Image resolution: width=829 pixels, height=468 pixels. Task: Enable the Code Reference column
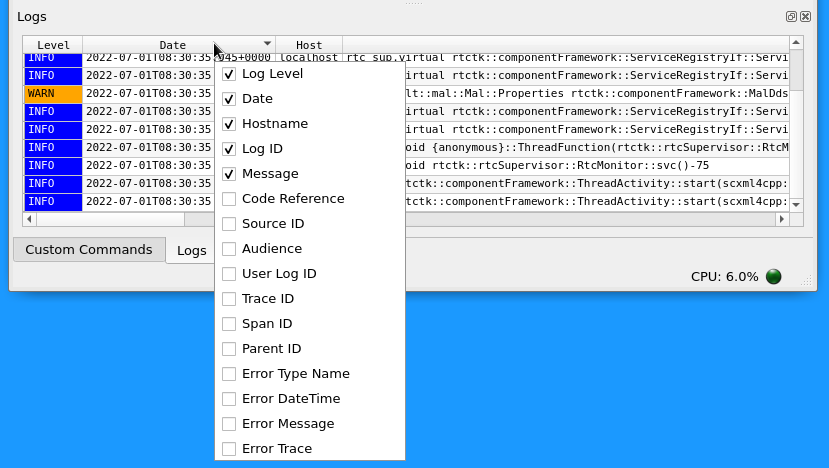229,199
